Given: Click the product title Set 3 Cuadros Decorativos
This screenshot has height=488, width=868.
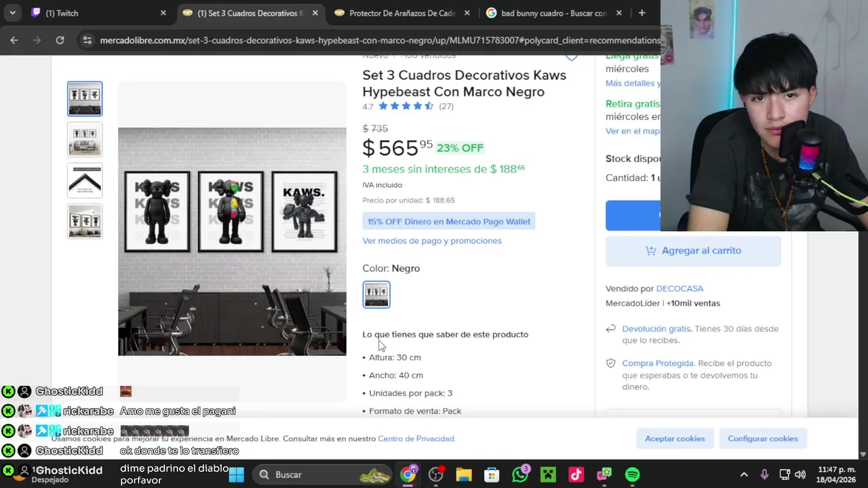Looking at the screenshot, I should click(465, 83).
